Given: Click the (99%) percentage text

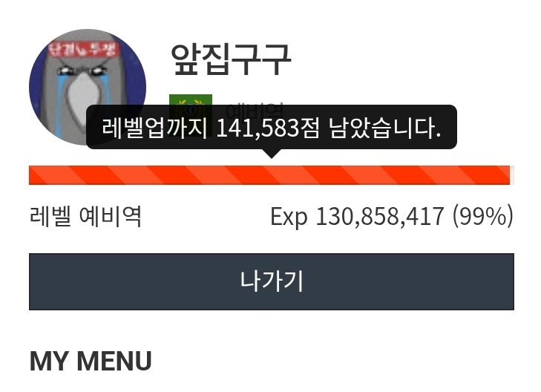Looking at the screenshot, I should (483, 217).
